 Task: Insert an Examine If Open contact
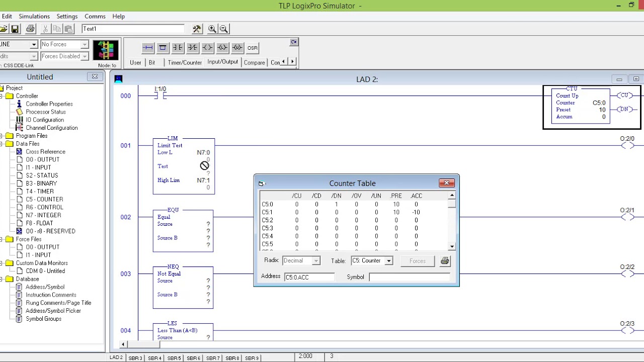point(192,48)
